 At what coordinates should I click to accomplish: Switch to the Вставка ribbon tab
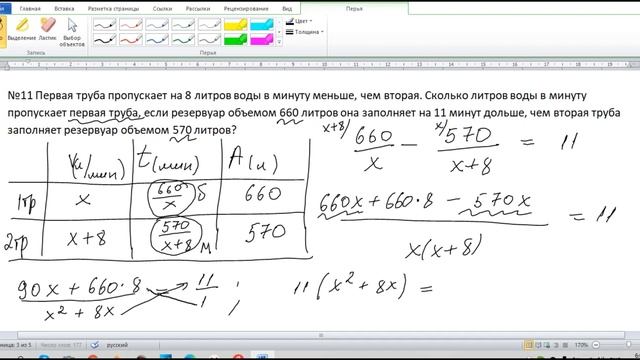coord(64,9)
